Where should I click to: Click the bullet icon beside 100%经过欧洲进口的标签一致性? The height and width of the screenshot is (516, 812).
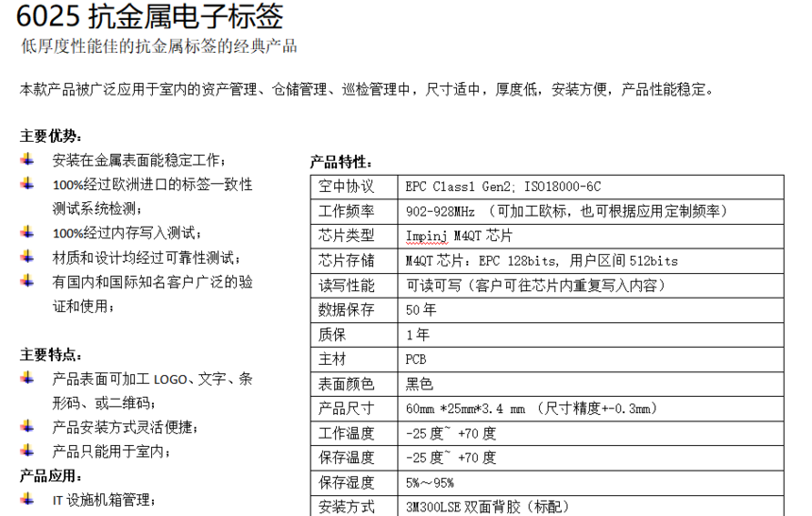pos(27,183)
